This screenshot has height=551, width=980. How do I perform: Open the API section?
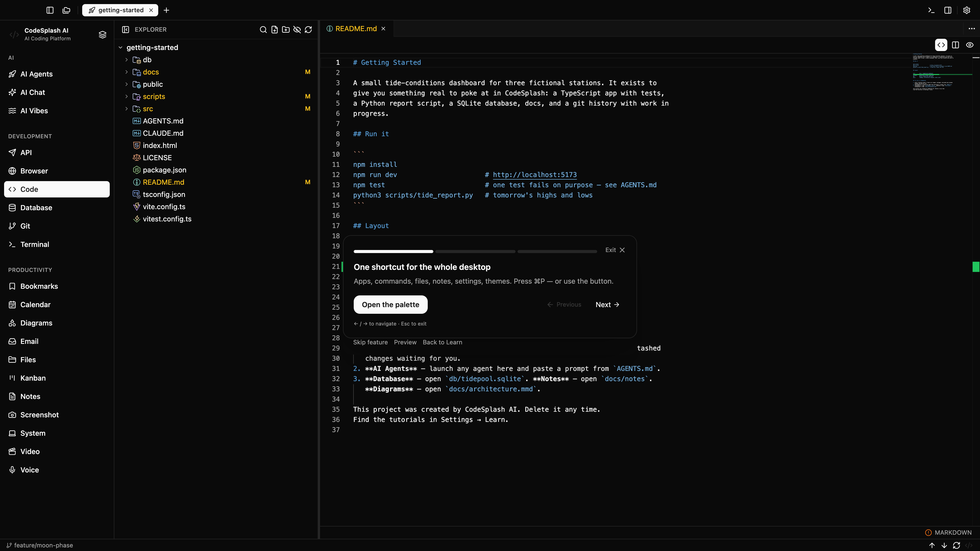tap(57, 153)
